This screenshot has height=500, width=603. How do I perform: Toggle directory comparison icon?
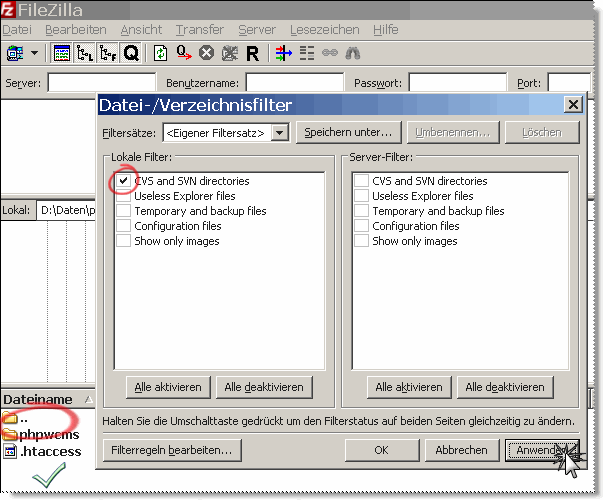[307, 53]
